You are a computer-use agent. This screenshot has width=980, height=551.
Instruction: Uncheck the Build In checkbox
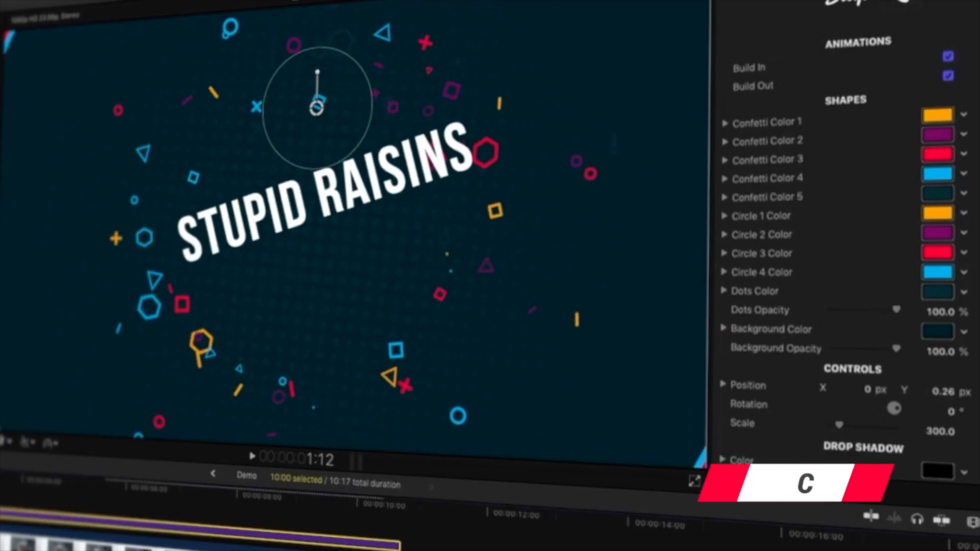point(948,56)
